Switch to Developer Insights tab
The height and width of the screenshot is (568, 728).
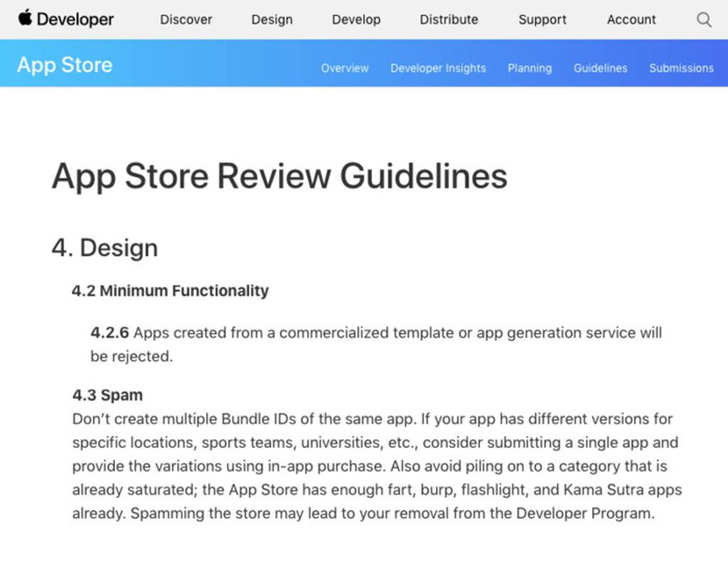pos(438,68)
